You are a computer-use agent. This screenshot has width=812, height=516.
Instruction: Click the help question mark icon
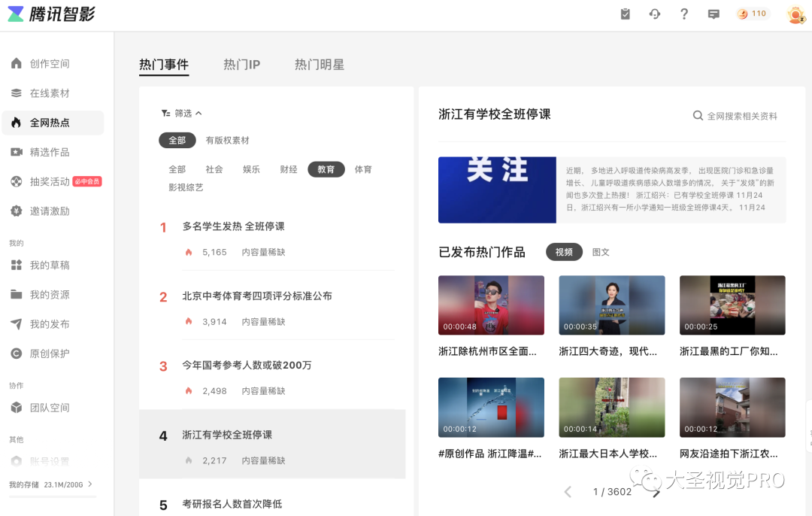pos(684,14)
